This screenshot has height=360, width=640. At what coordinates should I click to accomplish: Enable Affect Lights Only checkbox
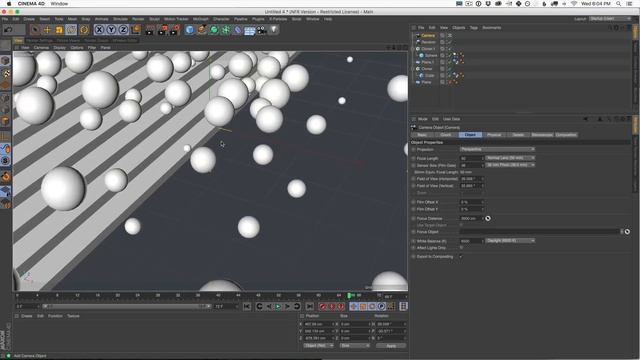(461, 247)
